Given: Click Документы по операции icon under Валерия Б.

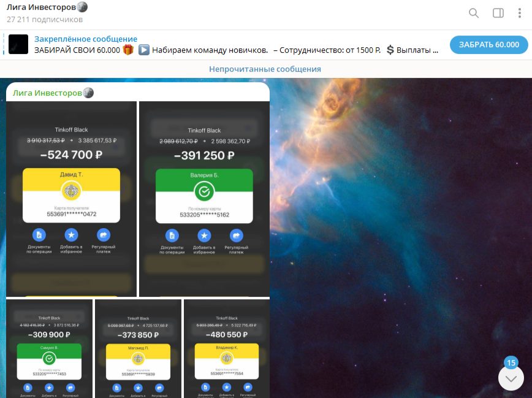Looking at the screenshot, I should (172, 235).
